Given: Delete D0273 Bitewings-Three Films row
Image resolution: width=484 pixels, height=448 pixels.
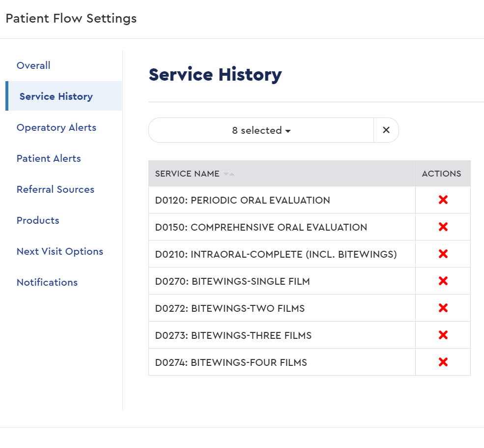Looking at the screenshot, I should point(443,335).
